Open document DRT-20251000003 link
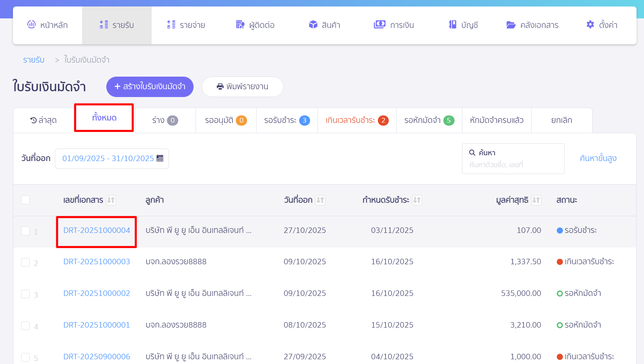The height and width of the screenshot is (364, 644). [x=96, y=262]
